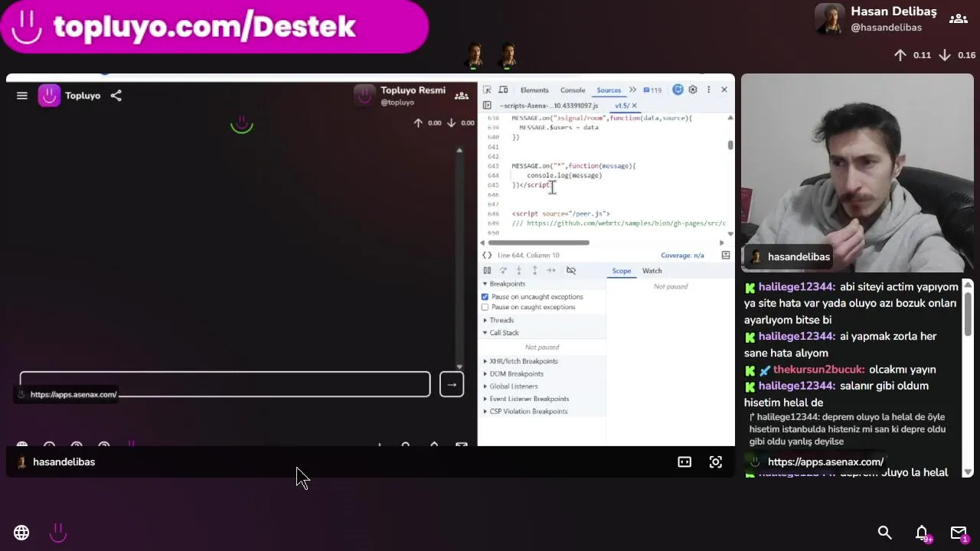This screenshot has width=980, height=551.
Task: Click the show console drawer icon near Coverage
Action: click(x=726, y=255)
